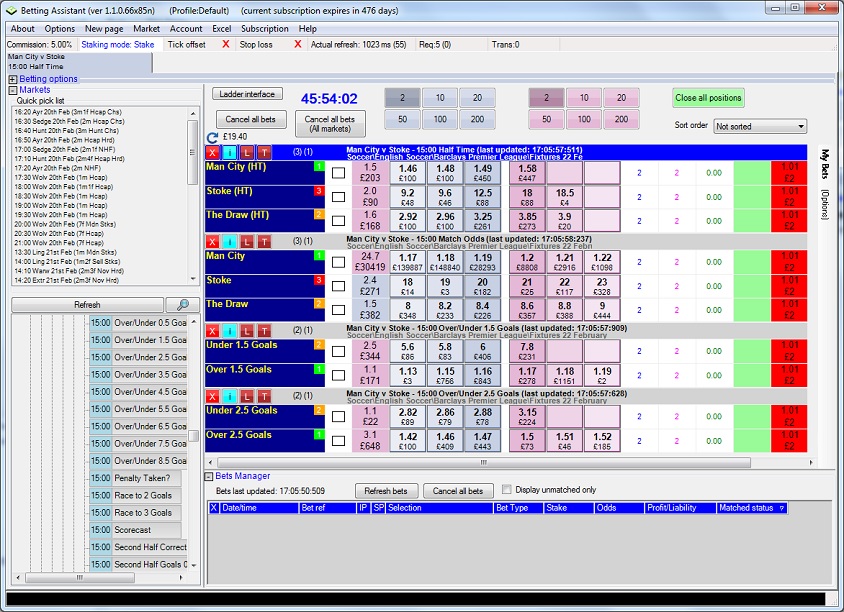The height and width of the screenshot is (612, 844).
Task: Click red X icon on Over/Under 2.5 Goals header
Action: coord(213,397)
